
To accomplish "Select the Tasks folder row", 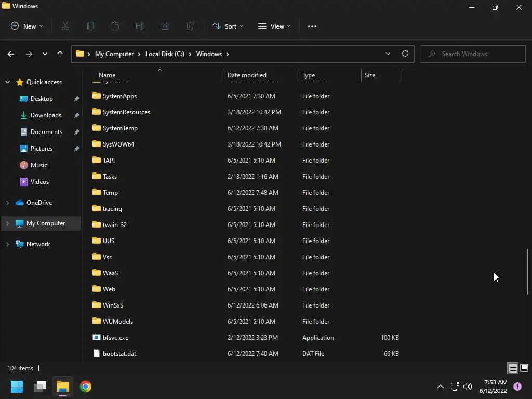I will point(246,177).
